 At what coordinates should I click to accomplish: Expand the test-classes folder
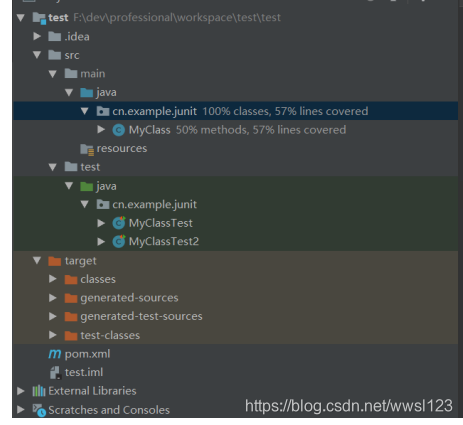pyautogui.click(x=53, y=335)
